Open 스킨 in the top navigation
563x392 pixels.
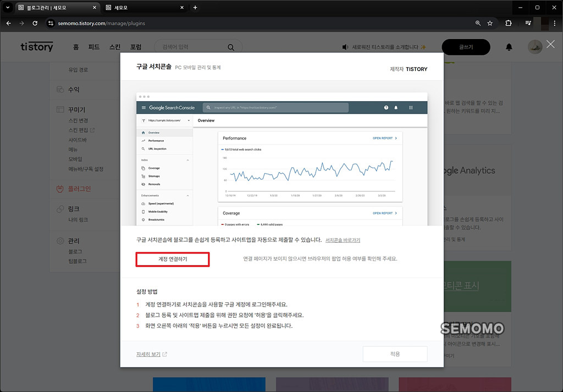click(x=115, y=47)
